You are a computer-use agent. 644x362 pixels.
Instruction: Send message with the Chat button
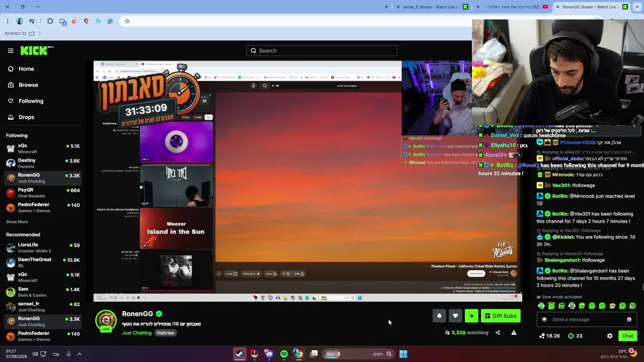pyautogui.click(x=627, y=336)
